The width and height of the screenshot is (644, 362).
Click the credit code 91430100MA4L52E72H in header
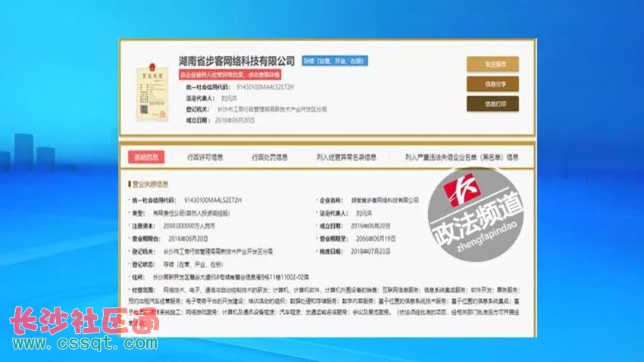click(x=265, y=87)
